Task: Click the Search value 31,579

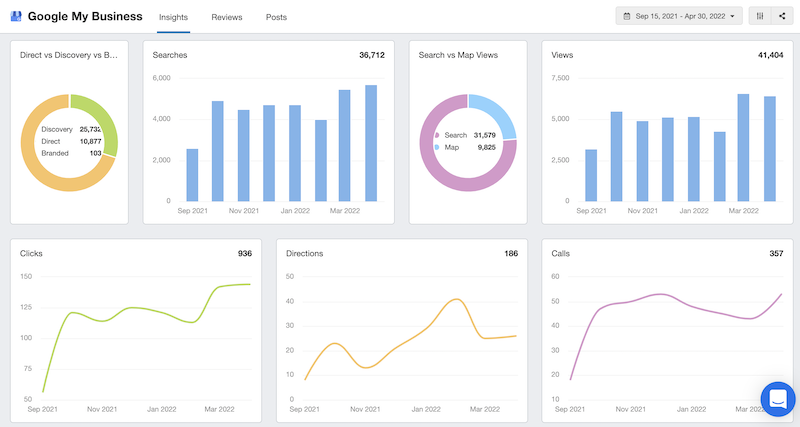Action: [x=485, y=135]
